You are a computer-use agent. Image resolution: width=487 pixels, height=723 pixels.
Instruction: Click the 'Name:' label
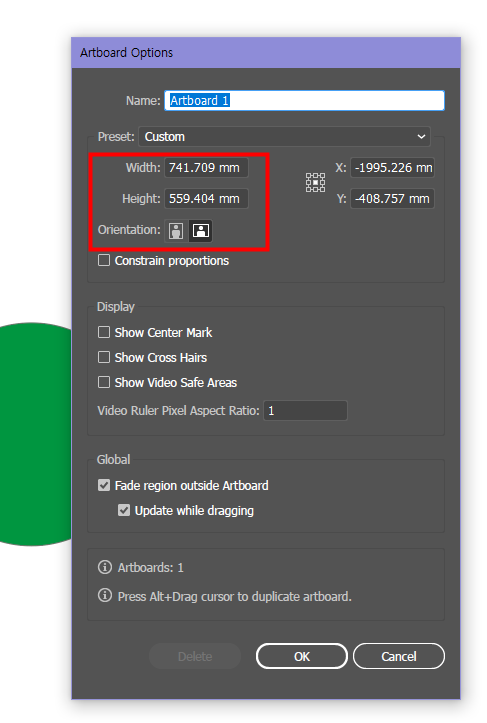point(143,101)
